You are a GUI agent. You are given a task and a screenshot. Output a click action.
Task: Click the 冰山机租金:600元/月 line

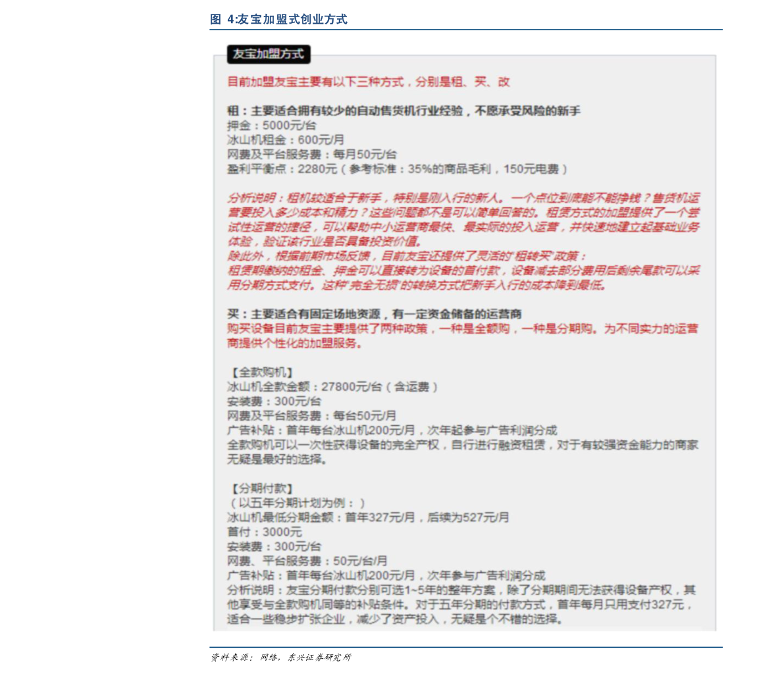(x=286, y=140)
